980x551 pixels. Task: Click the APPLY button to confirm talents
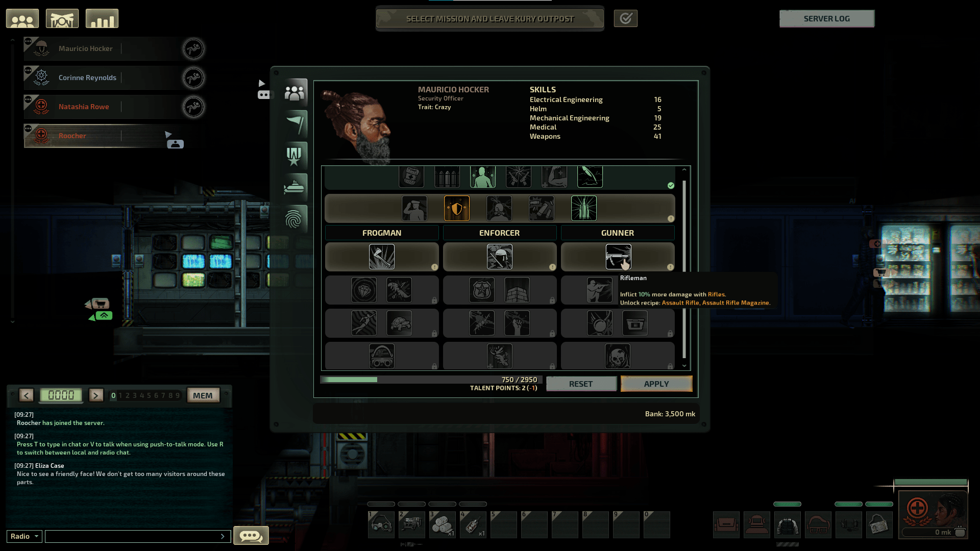click(656, 384)
